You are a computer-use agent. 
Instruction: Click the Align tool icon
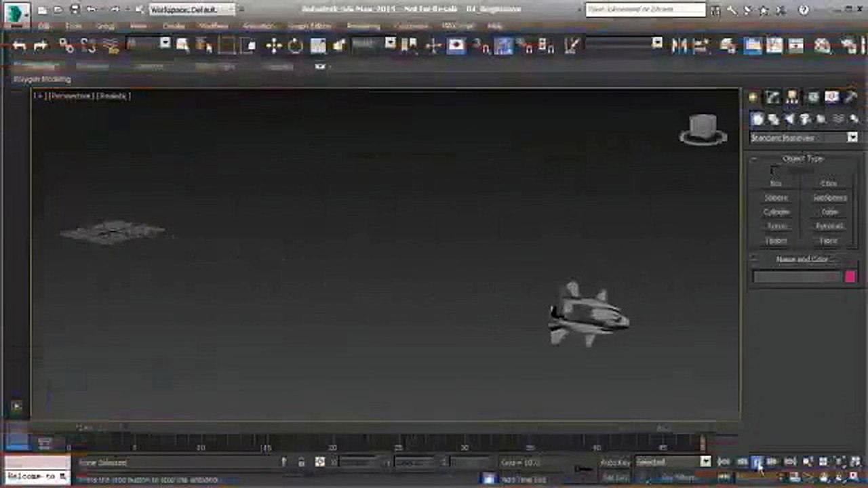pos(701,45)
